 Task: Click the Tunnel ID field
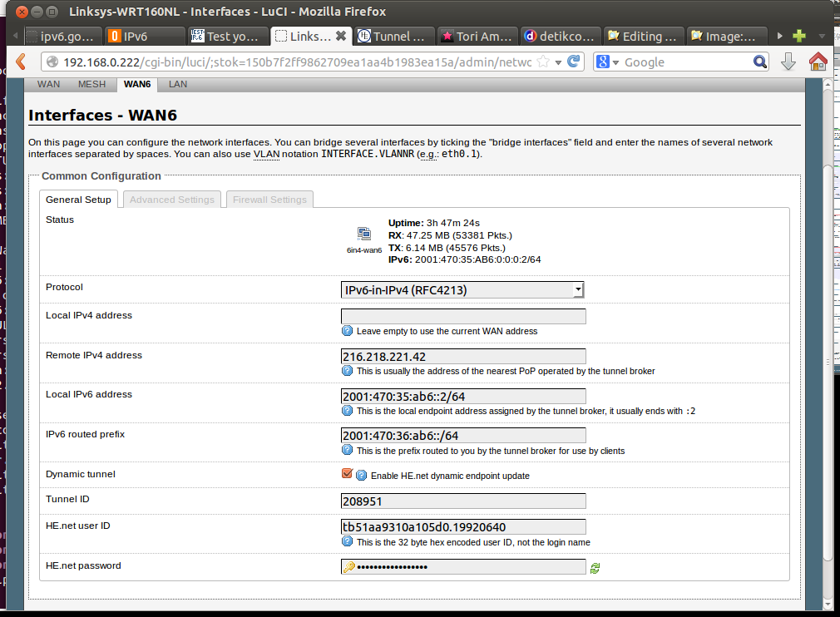tap(463, 501)
